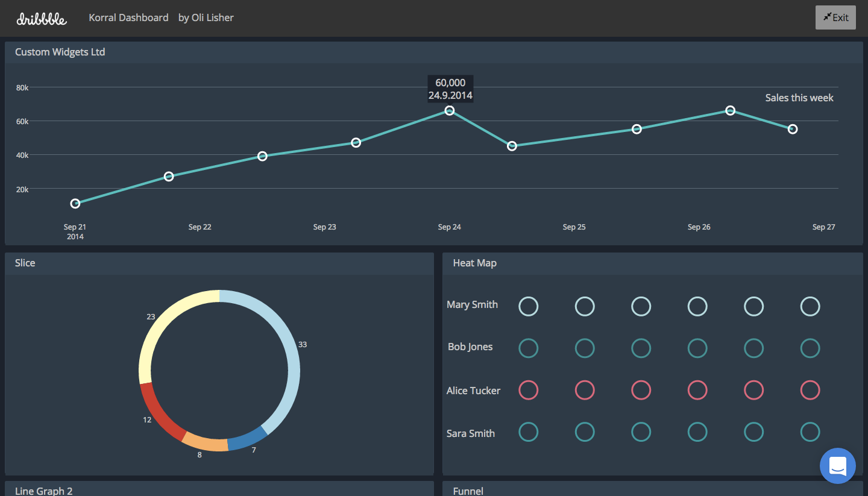Click the last data point before Sep 27
This screenshot has height=496, width=868.
[793, 129]
